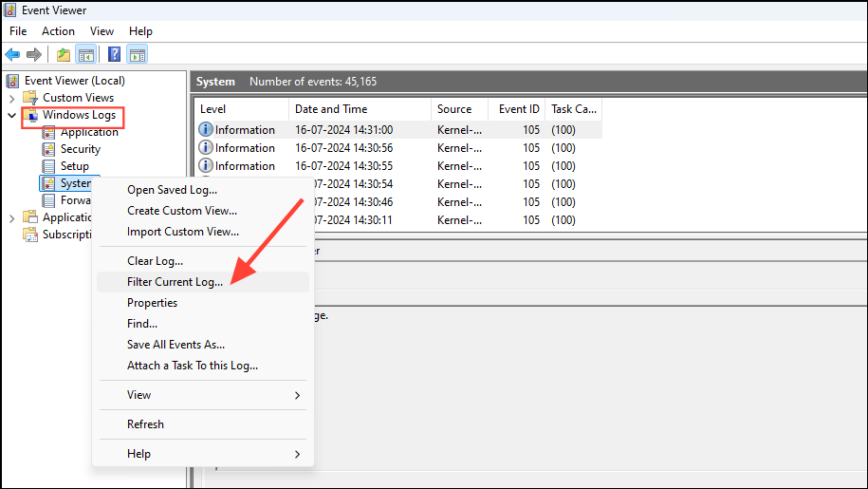The height and width of the screenshot is (489, 868).
Task: Choose Open Saved Log... from context menu
Action: [203, 190]
